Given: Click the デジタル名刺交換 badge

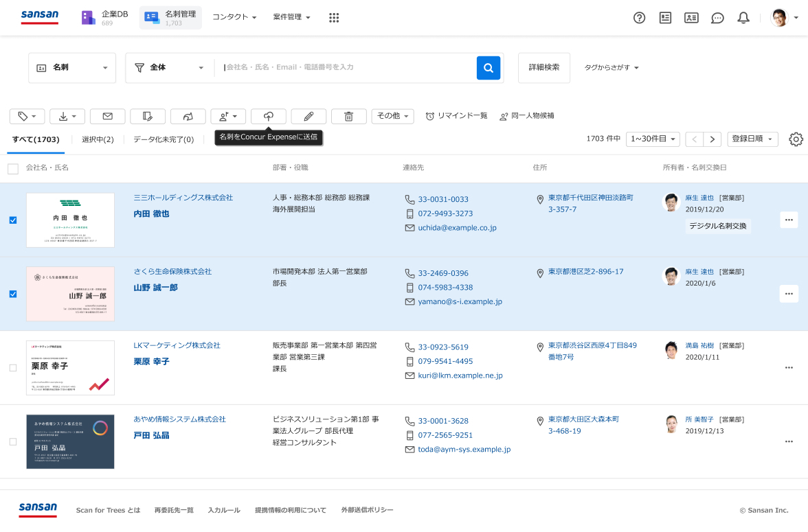Looking at the screenshot, I should pos(718,226).
